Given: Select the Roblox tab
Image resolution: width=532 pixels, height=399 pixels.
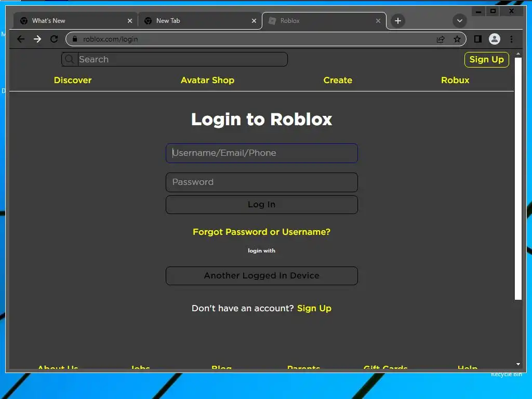Looking at the screenshot, I should [x=324, y=21].
